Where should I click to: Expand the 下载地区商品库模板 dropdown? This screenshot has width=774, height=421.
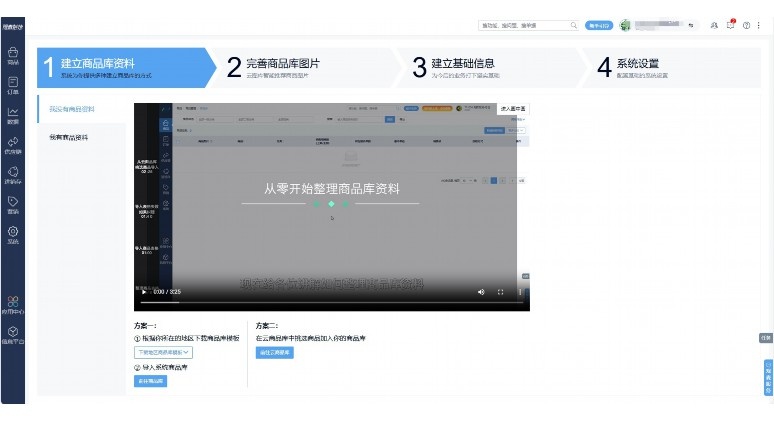[x=163, y=352]
